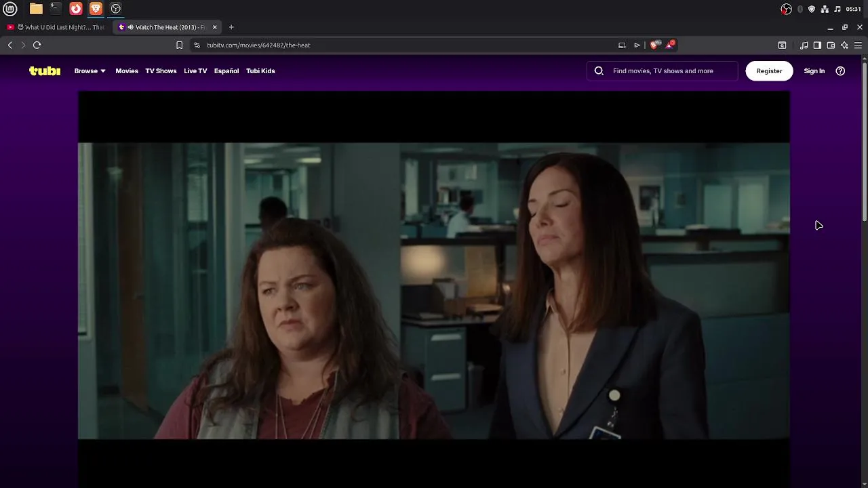The image size is (868, 488).
Task: Open the network connections tray icon
Action: [825, 9]
